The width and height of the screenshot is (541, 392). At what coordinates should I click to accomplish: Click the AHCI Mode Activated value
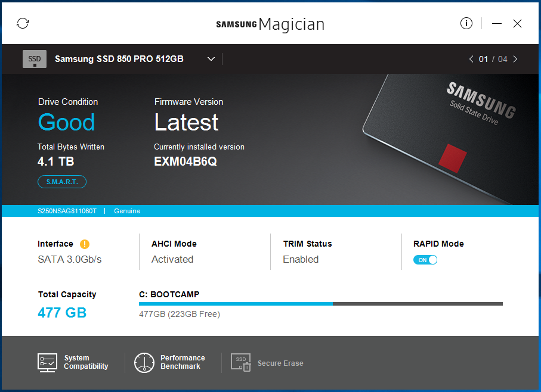pyautogui.click(x=172, y=259)
